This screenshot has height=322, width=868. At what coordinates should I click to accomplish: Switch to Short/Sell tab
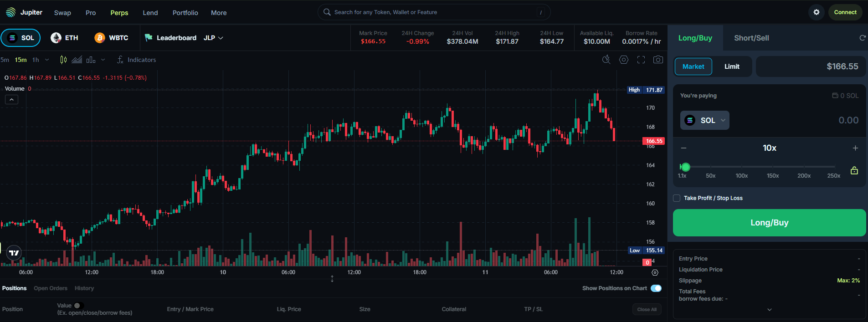(751, 38)
